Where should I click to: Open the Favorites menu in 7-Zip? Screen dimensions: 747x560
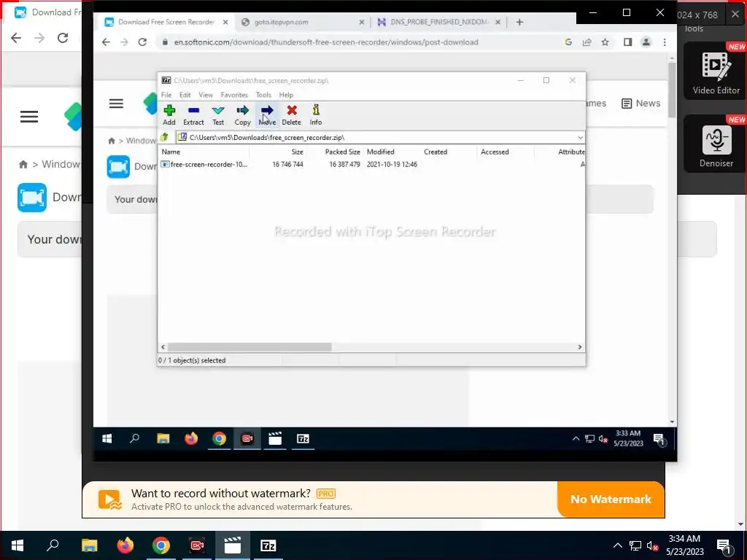[234, 95]
